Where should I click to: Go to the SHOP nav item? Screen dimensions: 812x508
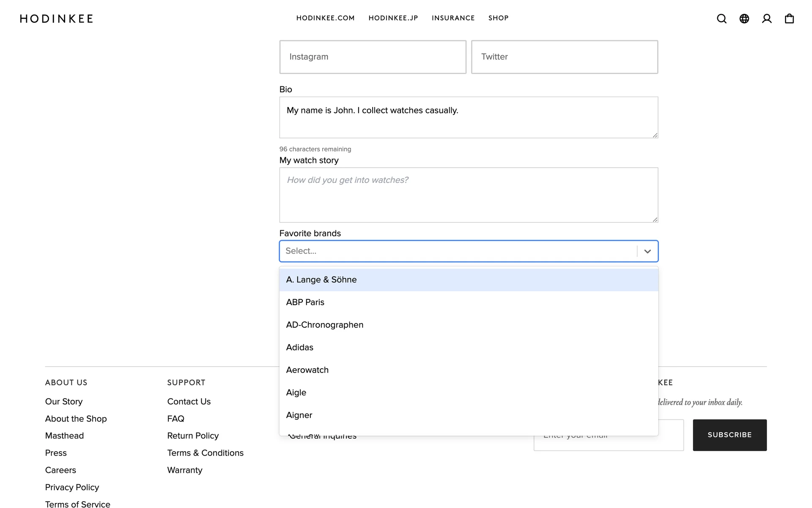pos(498,18)
